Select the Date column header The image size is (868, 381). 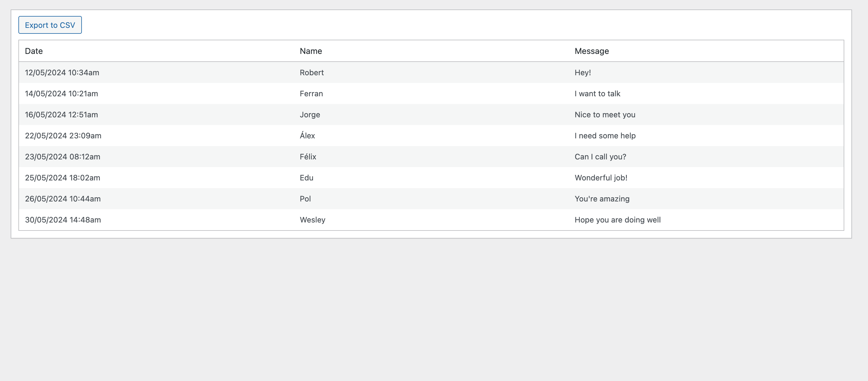click(x=34, y=51)
